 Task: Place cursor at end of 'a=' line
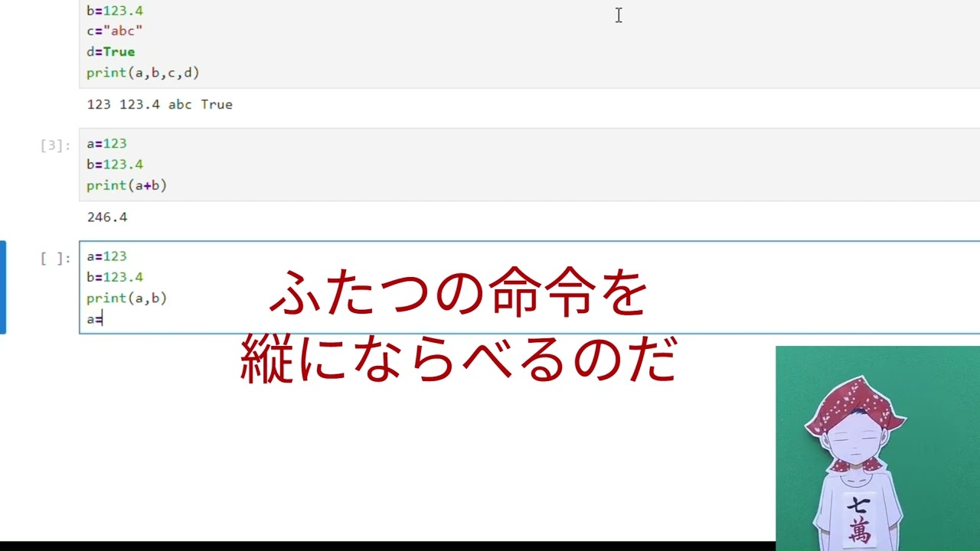[103, 319]
